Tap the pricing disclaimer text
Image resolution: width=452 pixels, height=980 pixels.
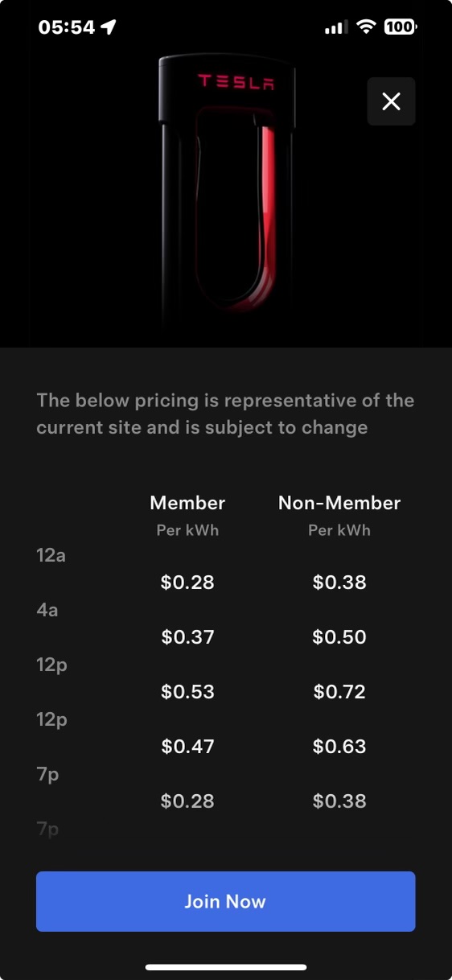click(225, 414)
